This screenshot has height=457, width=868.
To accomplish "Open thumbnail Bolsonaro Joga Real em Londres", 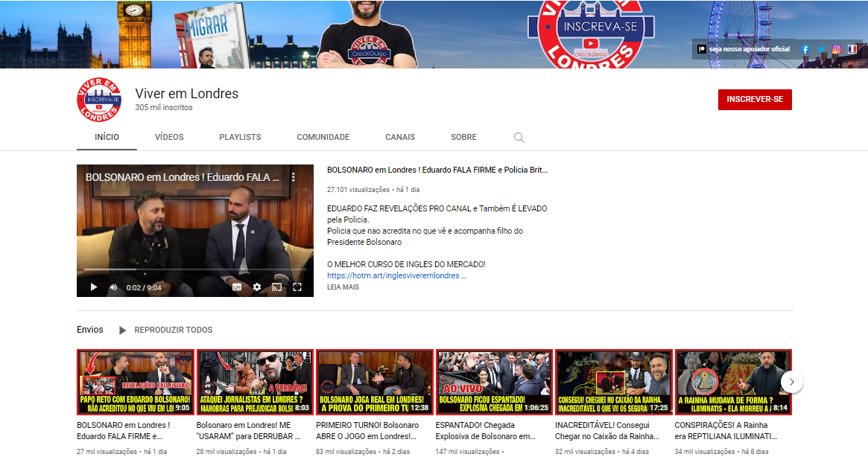I will point(375,382).
